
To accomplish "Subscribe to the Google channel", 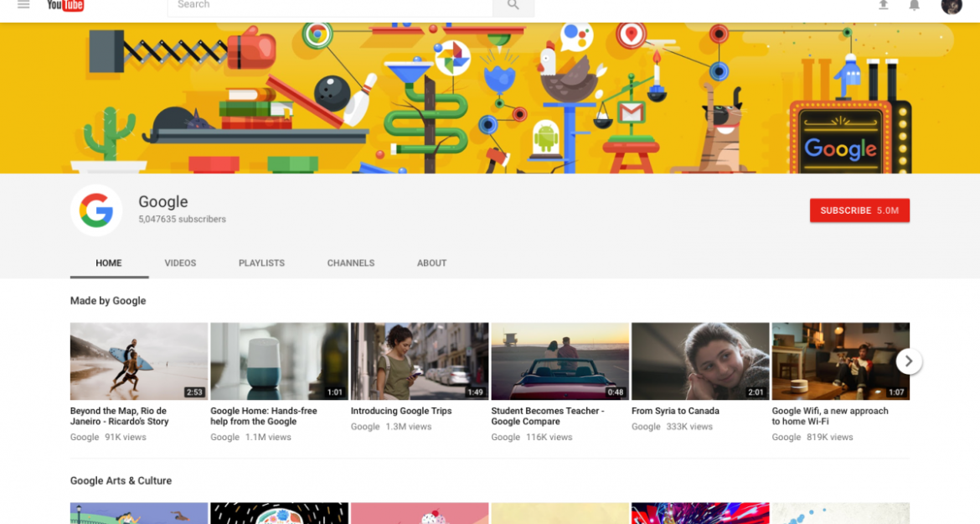I will (x=859, y=210).
